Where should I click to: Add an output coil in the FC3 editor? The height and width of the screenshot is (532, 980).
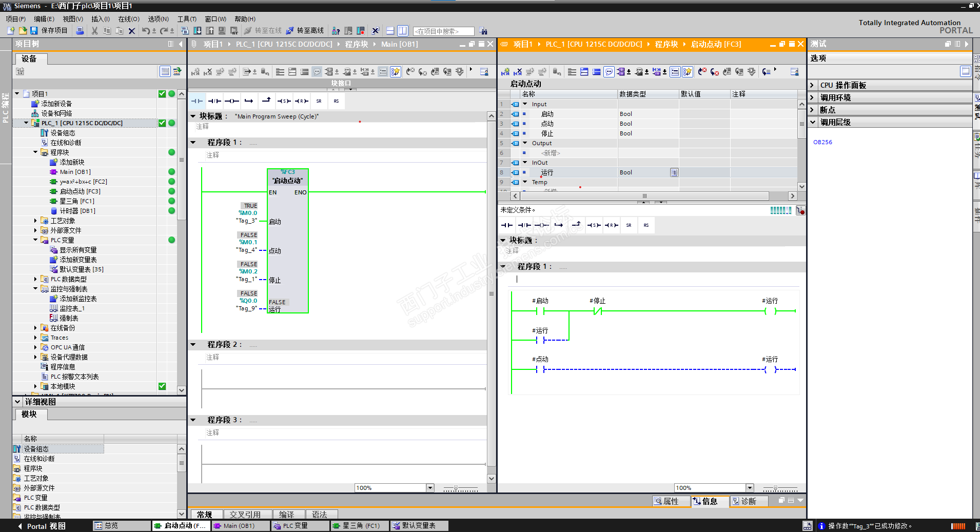coord(541,225)
